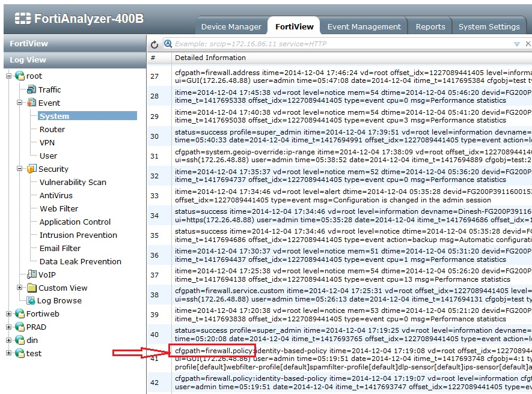This screenshot has height=394, width=532.
Task: Click the Detailed Information column header
Action: [x=352, y=58]
